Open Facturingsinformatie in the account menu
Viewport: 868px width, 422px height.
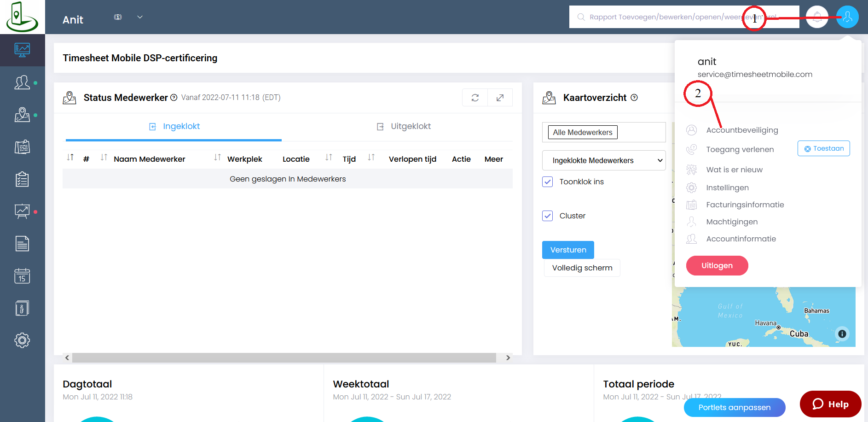click(x=745, y=205)
